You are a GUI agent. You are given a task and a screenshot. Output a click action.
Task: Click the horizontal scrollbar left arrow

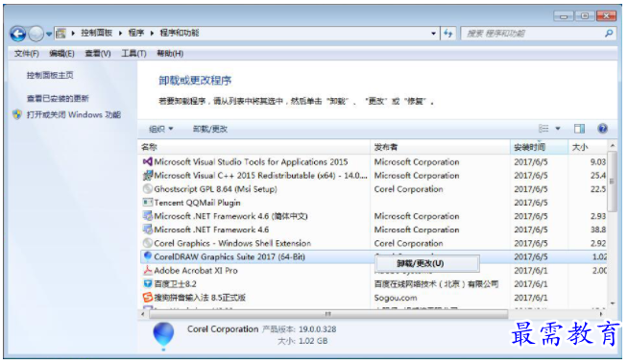point(143,314)
